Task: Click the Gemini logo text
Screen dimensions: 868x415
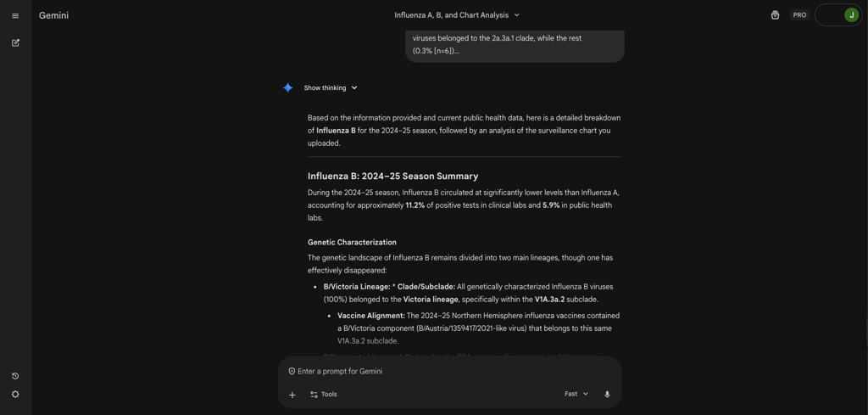Action: click(53, 15)
